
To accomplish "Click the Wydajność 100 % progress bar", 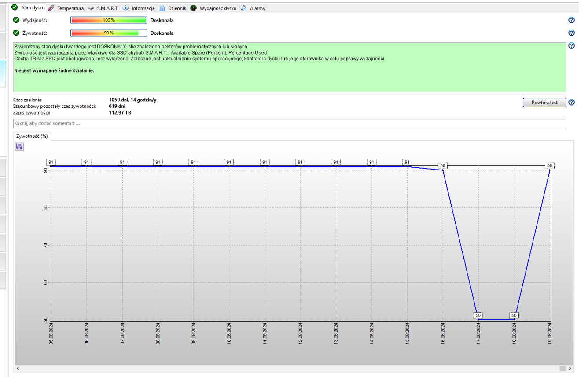I will point(109,20).
